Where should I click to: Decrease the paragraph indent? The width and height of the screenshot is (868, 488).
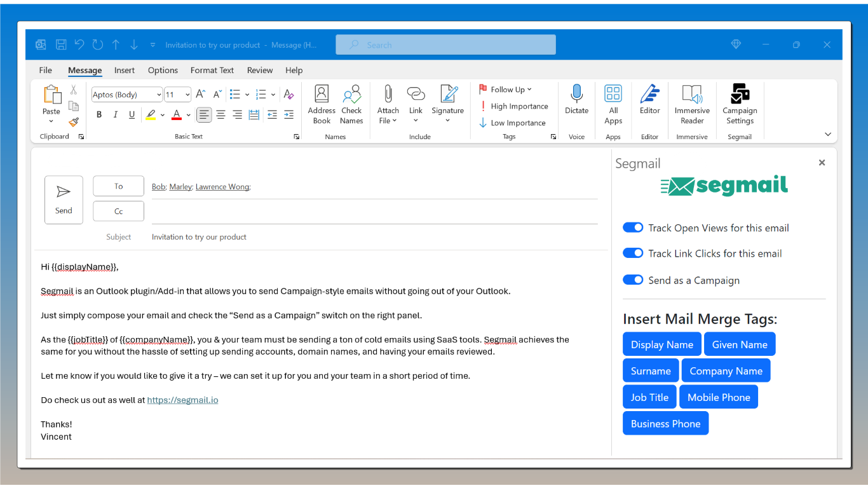(272, 114)
